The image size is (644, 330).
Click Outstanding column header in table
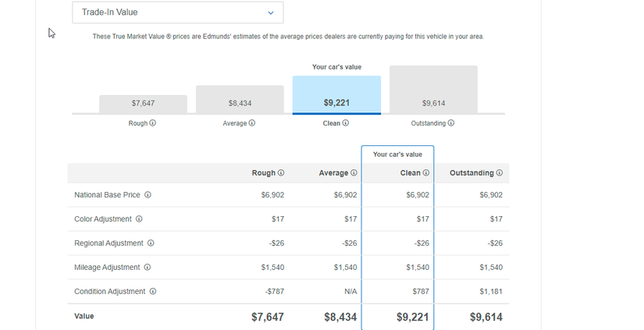pos(471,172)
